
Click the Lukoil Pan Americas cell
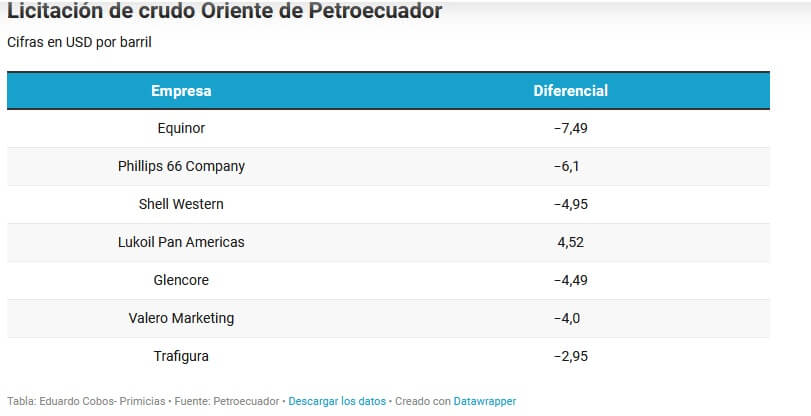(x=181, y=242)
